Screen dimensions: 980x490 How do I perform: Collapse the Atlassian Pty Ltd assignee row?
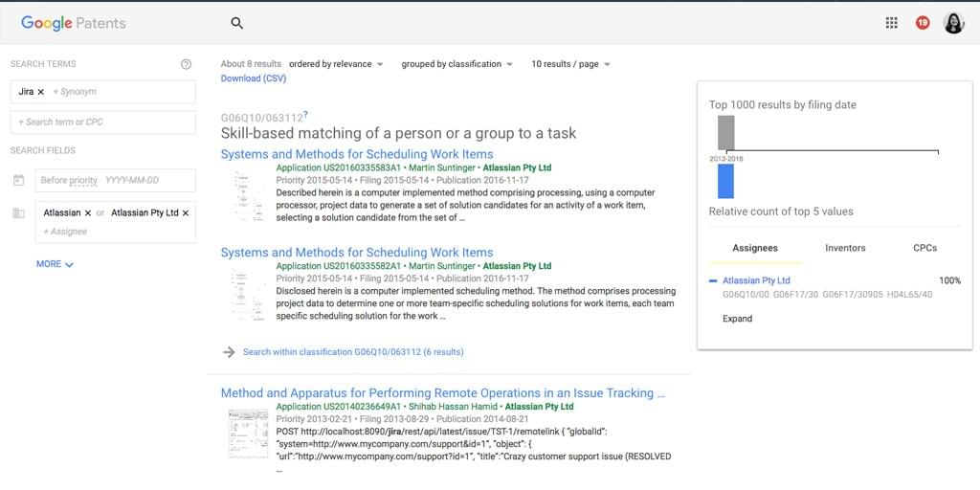[713, 281]
